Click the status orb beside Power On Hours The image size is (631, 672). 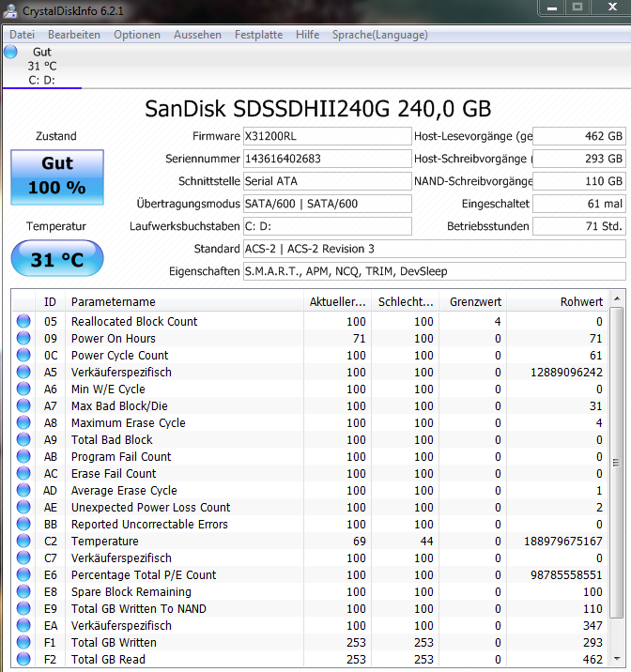[x=23, y=338]
